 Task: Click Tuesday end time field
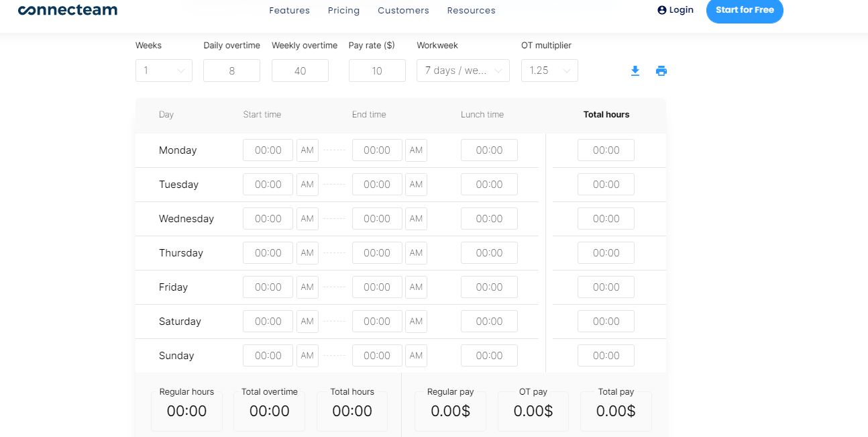tap(377, 185)
